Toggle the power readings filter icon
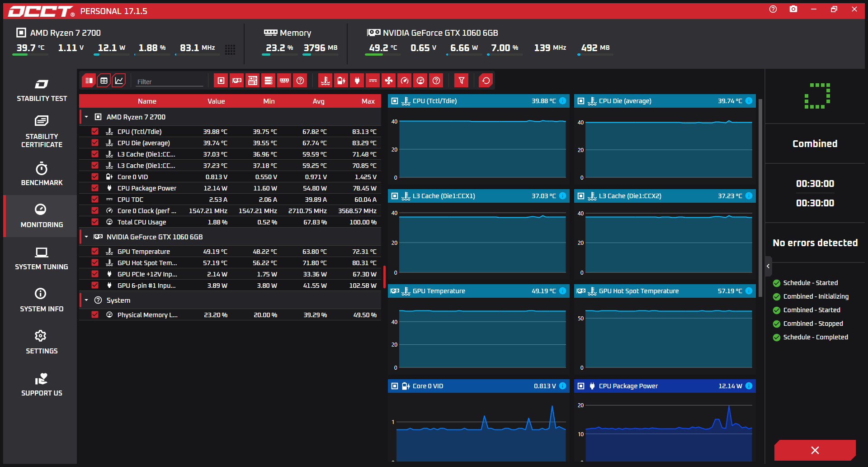 click(357, 81)
